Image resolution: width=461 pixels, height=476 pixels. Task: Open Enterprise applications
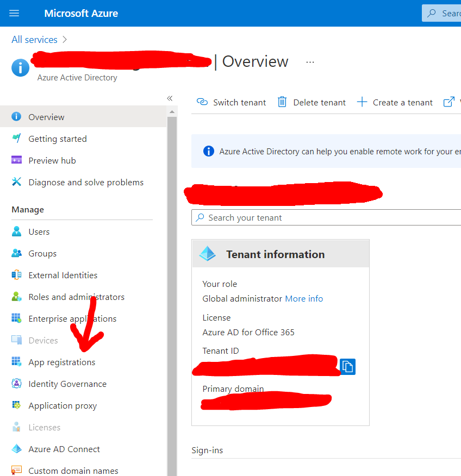(72, 318)
